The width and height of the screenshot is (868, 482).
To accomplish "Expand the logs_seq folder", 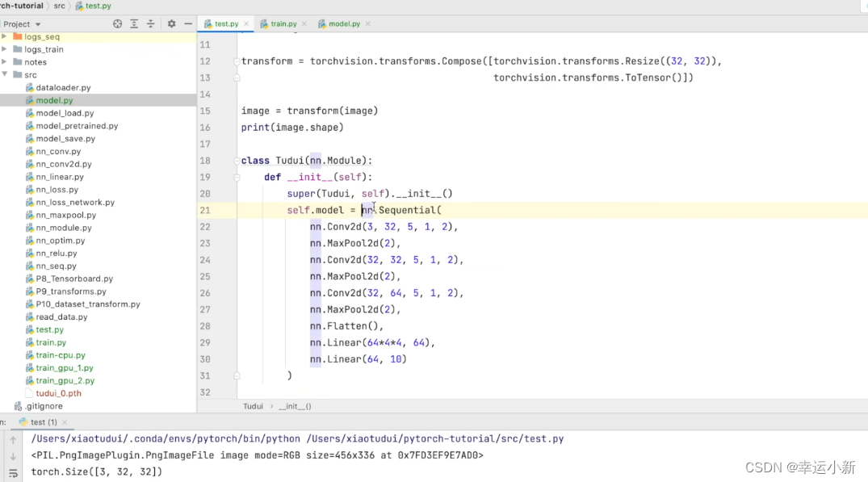I will tap(5, 36).
